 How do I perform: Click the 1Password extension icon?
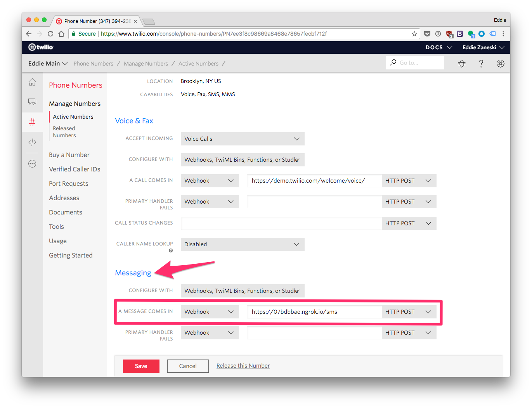coord(438,34)
